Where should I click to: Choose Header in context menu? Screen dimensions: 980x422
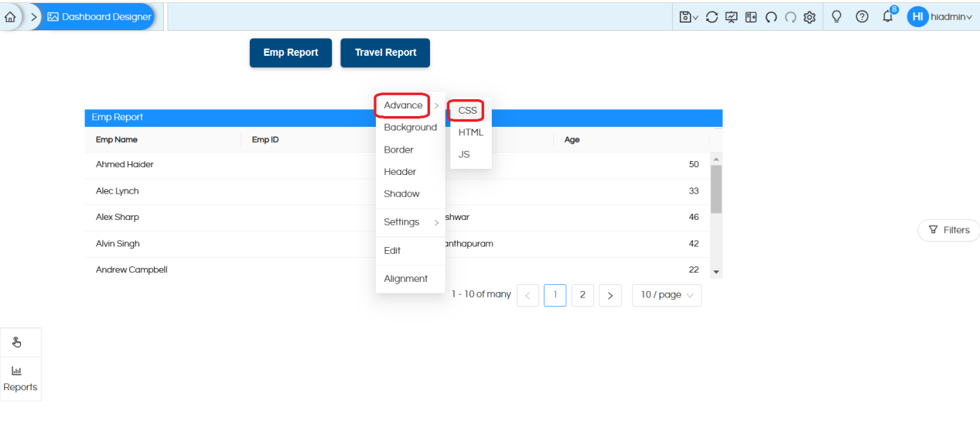410,172
